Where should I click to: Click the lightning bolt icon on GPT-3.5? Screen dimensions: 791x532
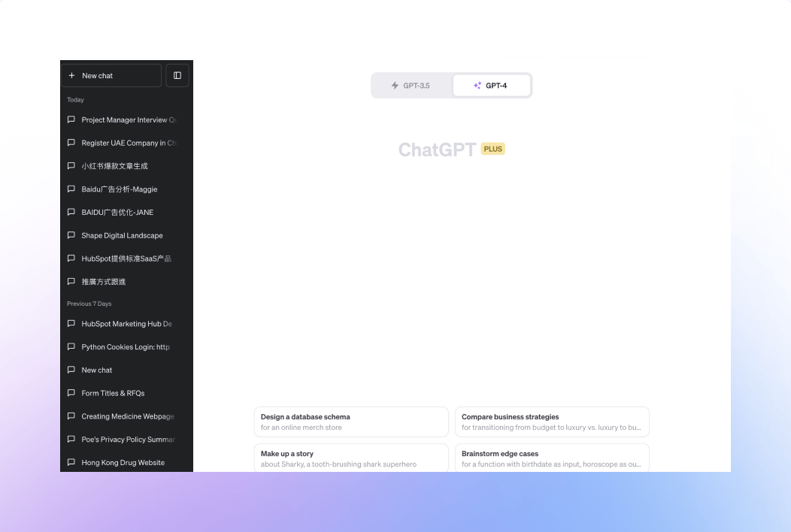coord(395,86)
